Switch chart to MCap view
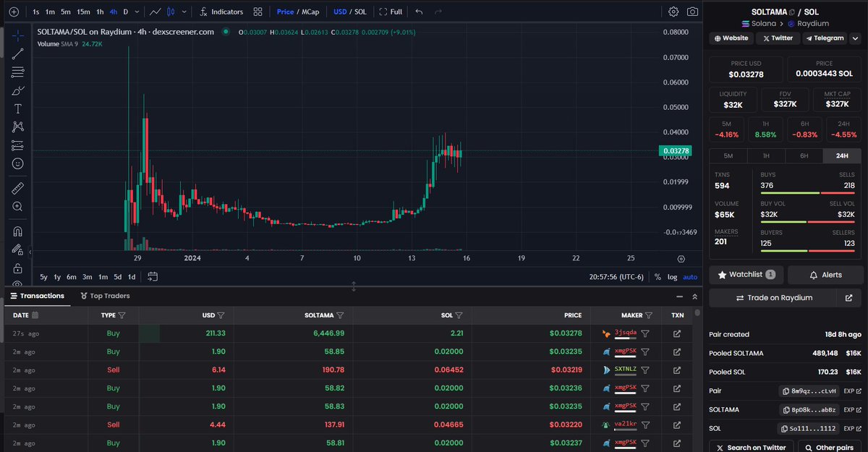Screen dimensions: 868x452 [x=310, y=12]
